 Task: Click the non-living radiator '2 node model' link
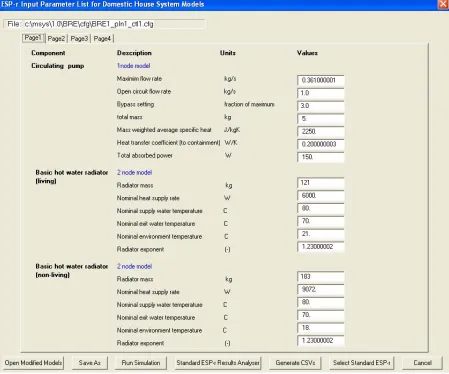click(x=134, y=266)
